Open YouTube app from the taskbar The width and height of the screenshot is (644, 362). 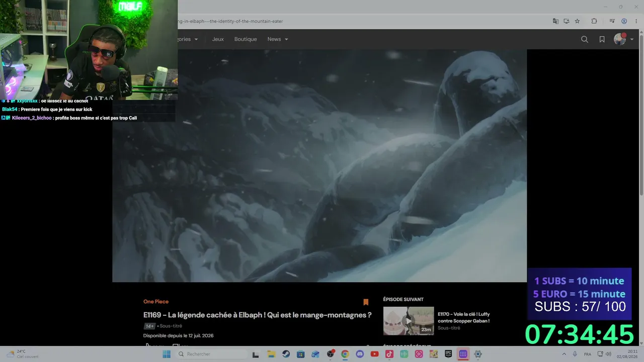[x=374, y=354]
